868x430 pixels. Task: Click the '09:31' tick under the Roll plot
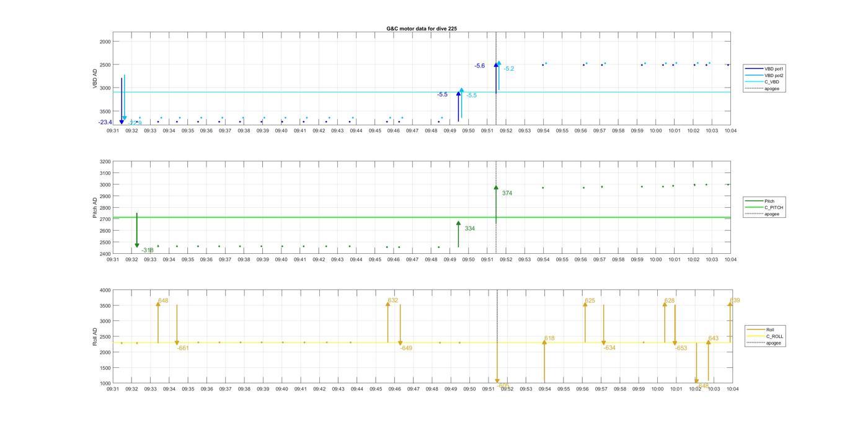(113, 389)
